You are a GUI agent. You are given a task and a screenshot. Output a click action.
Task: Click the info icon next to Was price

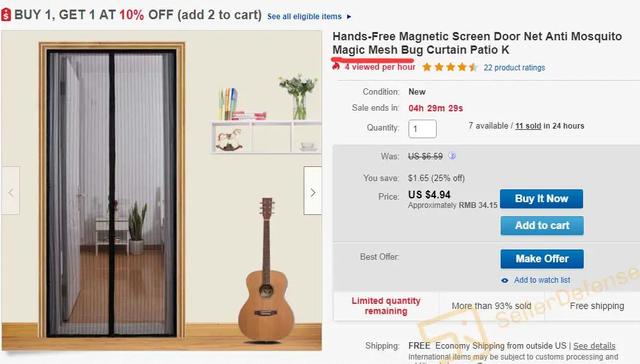point(452,155)
